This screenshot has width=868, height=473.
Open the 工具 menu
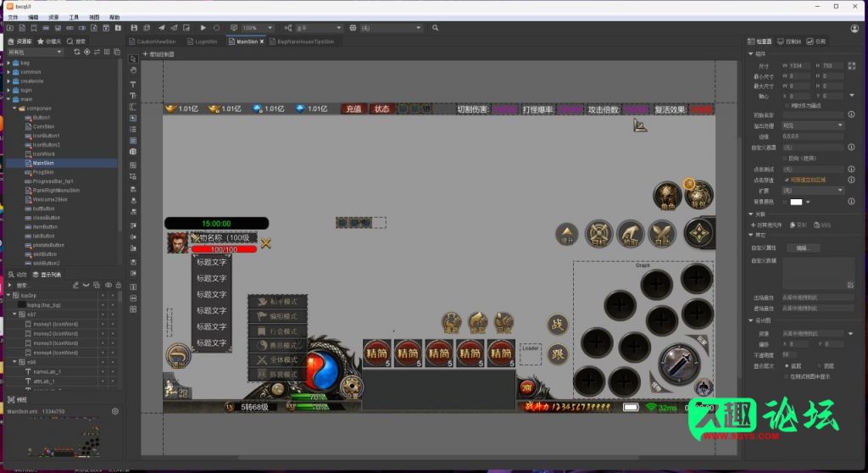(x=74, y=18)
